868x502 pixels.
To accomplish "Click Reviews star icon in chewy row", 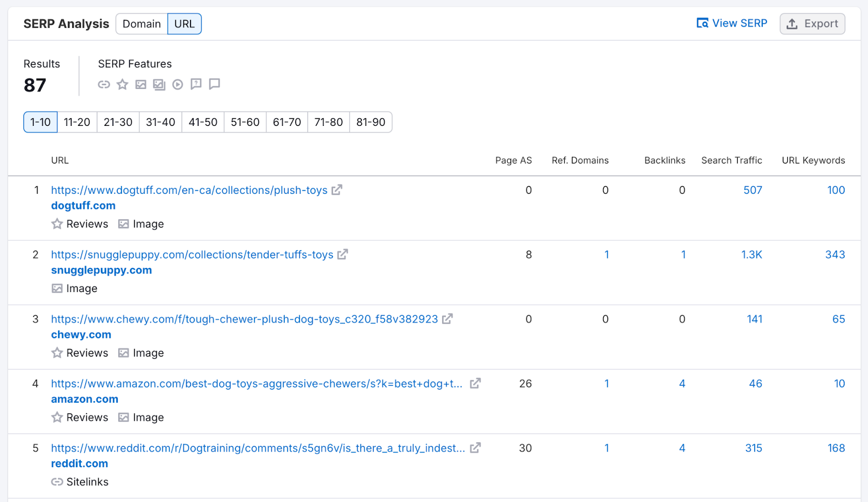I will [x=57, y=353].
